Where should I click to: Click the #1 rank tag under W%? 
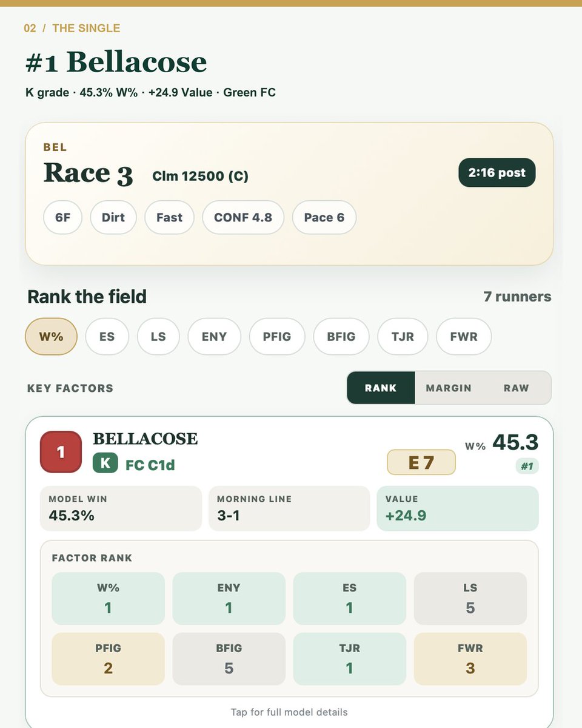click(527, 466)
